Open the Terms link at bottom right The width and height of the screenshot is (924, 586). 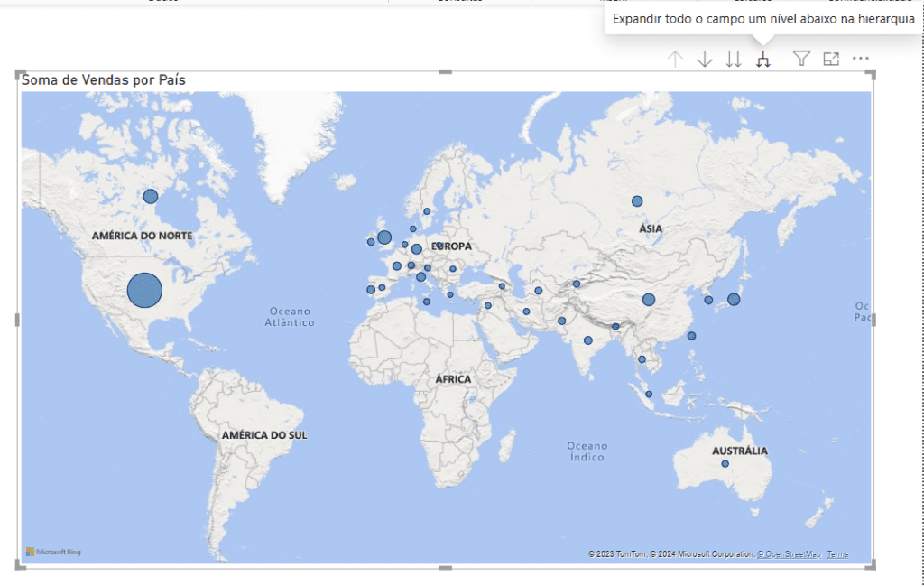click(836, 553)
